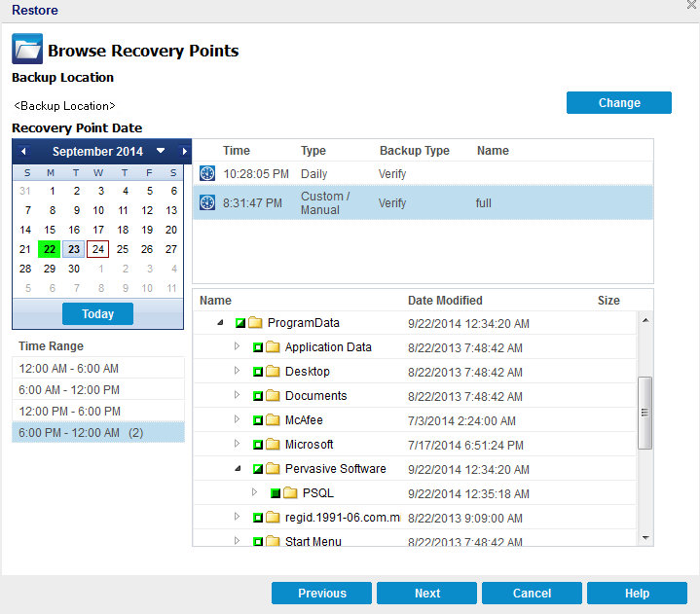Click the PSQL folder icon
The image size is (700, 614).
point(290,493)
